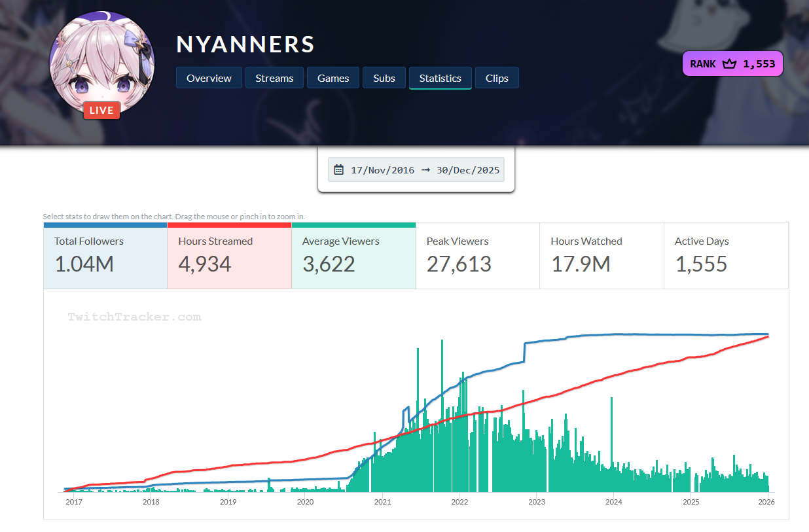The width and height of the screenshot is (809, 532).
Task: Click the 2025 label on chart axis
Action: 691,502
